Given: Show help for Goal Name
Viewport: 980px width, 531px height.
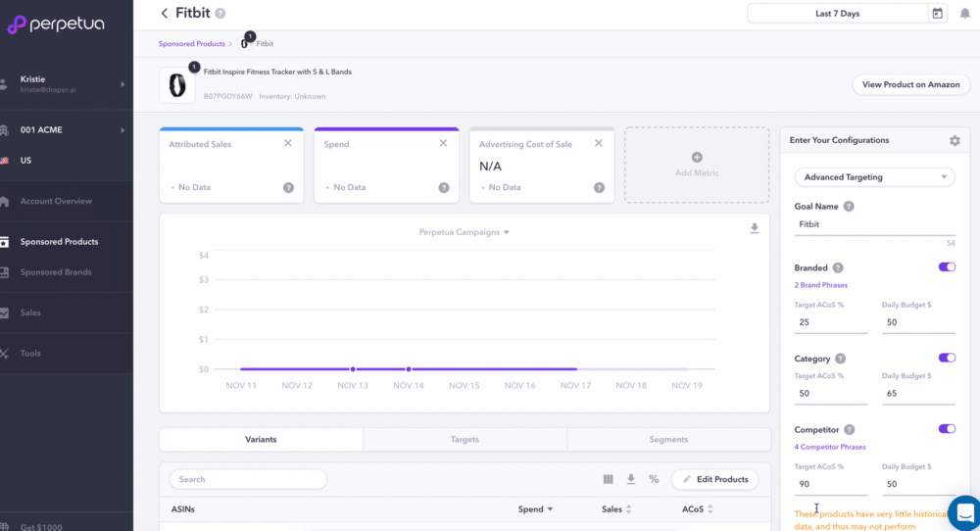Looking at the screenshot, I should pos(849,206).
